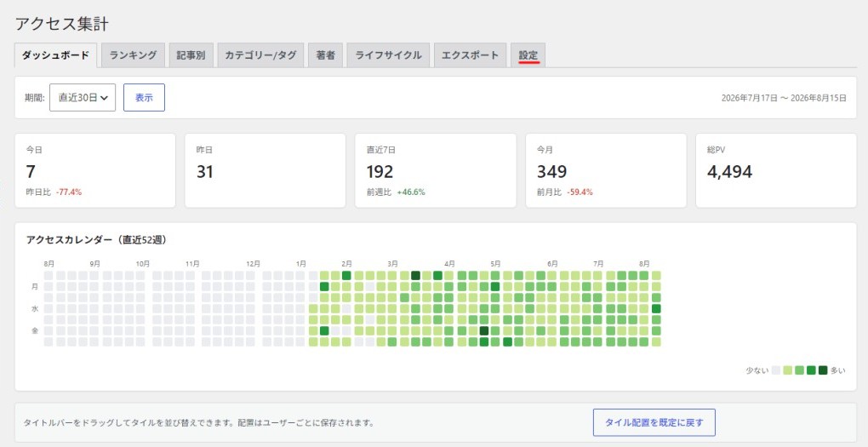Screen dimensions: 868x447
Task: Click the +46.6% 前週比 value
Action: click(411, 192)
